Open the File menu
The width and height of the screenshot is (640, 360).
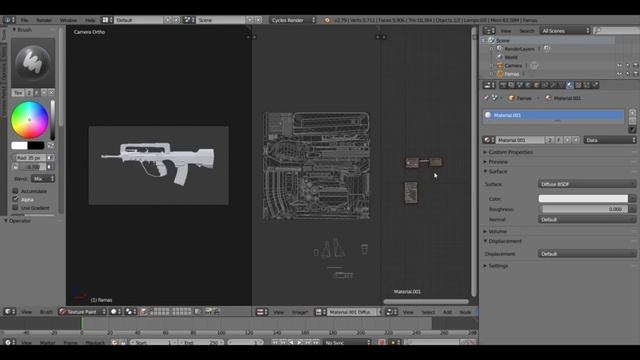pos(24,20)
